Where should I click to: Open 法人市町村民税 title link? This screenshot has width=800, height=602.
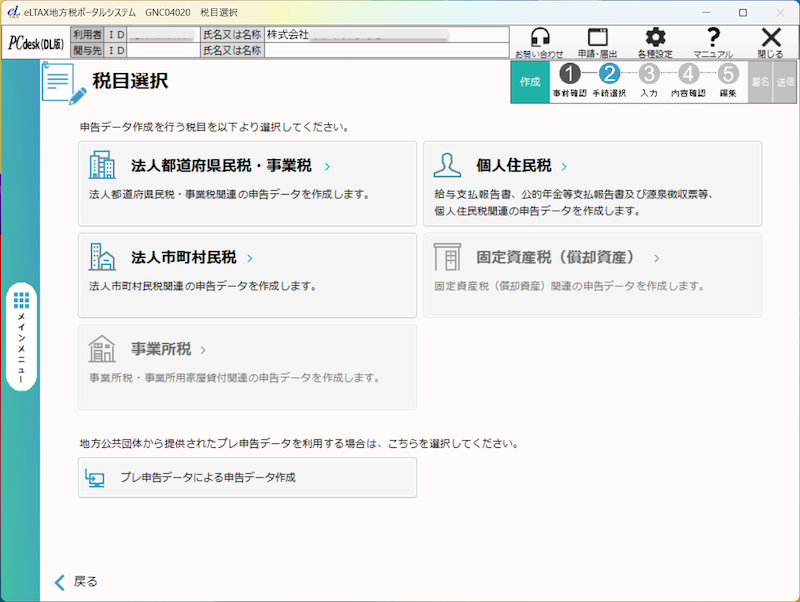coord(184,257)
